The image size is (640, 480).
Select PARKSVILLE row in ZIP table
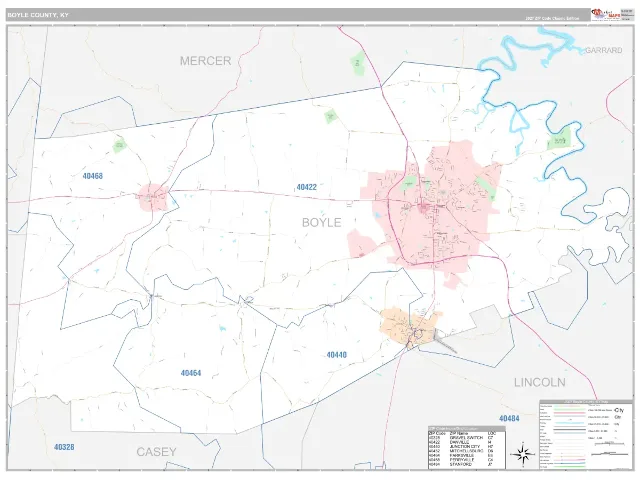coord(467,455)
